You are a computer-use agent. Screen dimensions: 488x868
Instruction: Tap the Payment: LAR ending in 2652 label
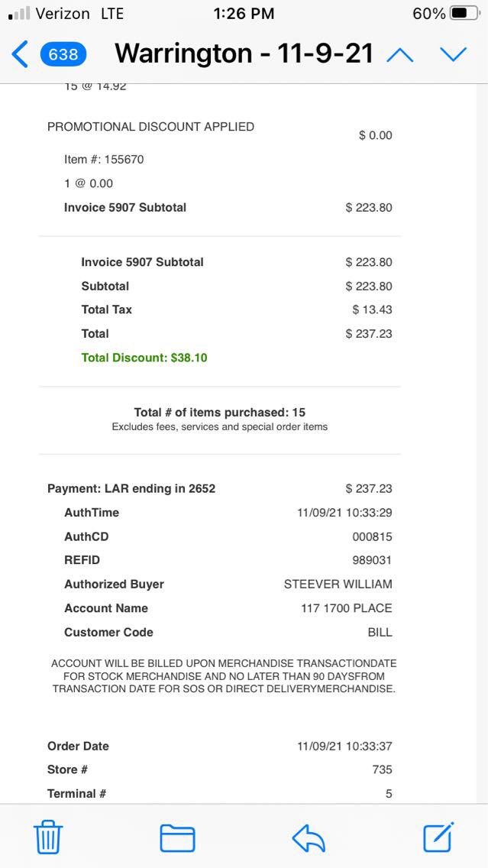(131, 488)
